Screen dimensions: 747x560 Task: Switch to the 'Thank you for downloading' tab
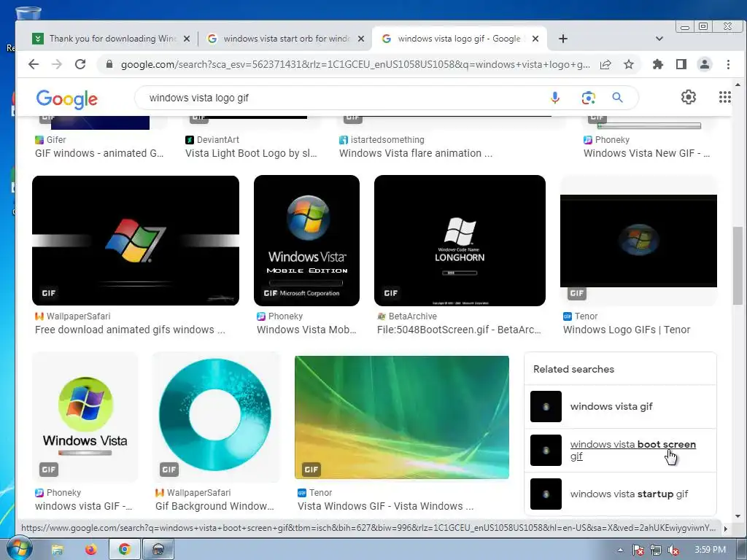(x=112, y=39)
